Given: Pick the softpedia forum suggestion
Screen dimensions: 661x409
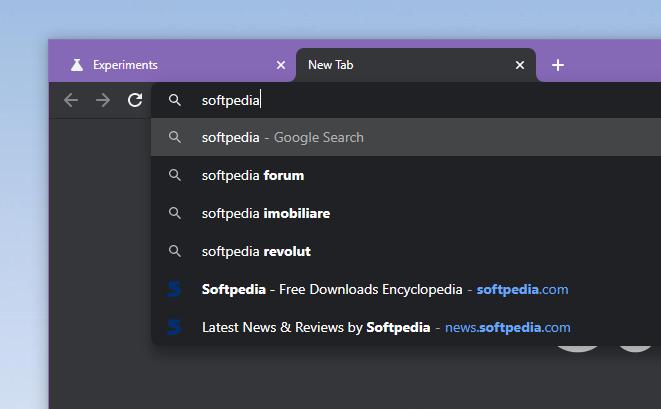Looking at the screenshot, I should coord(406,175).
